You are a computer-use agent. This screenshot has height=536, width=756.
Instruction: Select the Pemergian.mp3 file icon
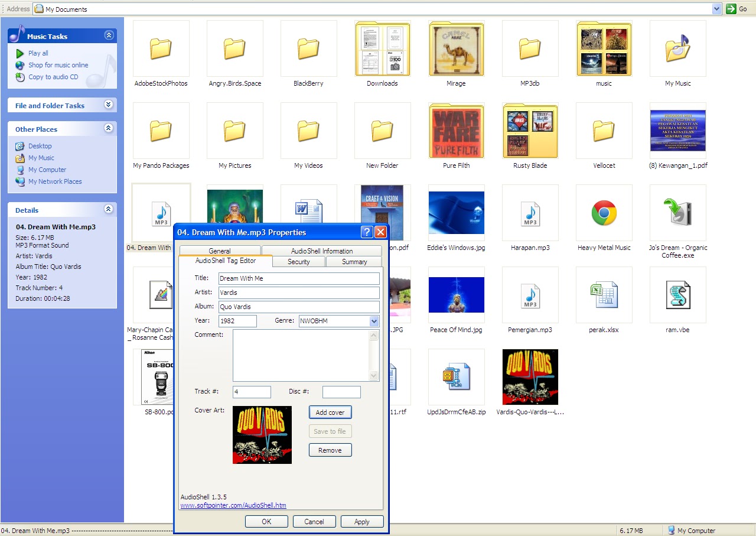coord(530,295)
